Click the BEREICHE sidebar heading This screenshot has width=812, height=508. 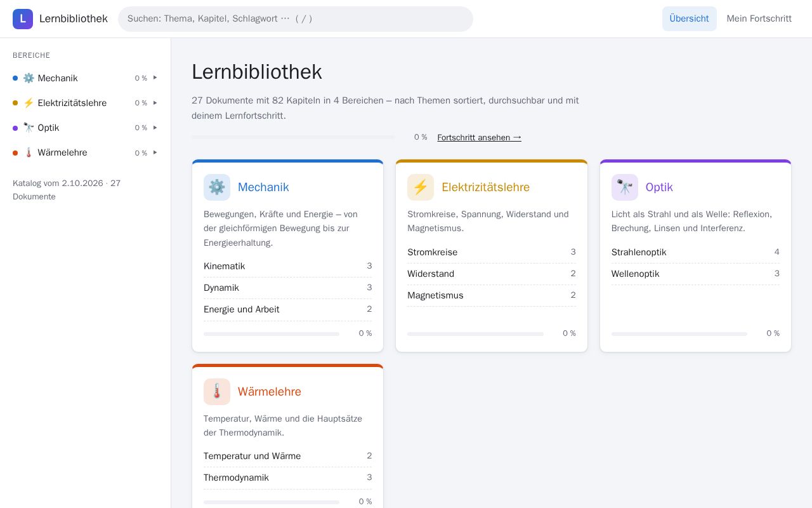[31, 55]
